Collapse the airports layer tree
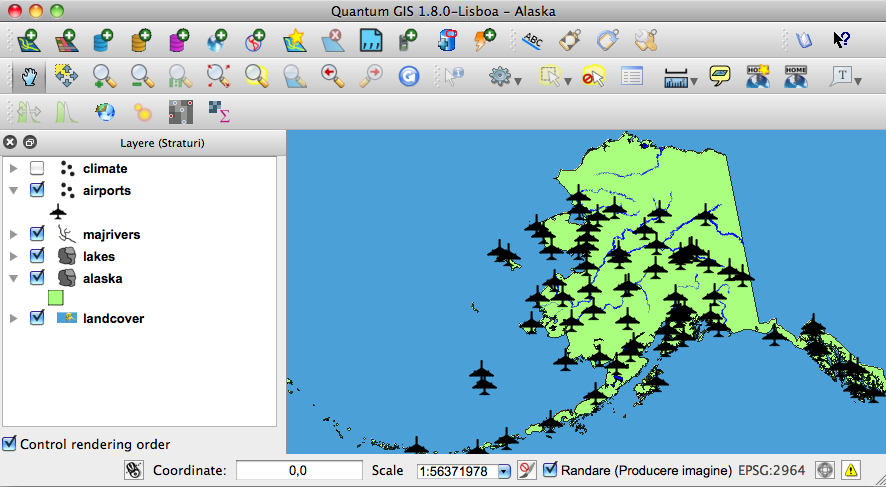Viewport: 886px width, 487px height. [14, 190]
